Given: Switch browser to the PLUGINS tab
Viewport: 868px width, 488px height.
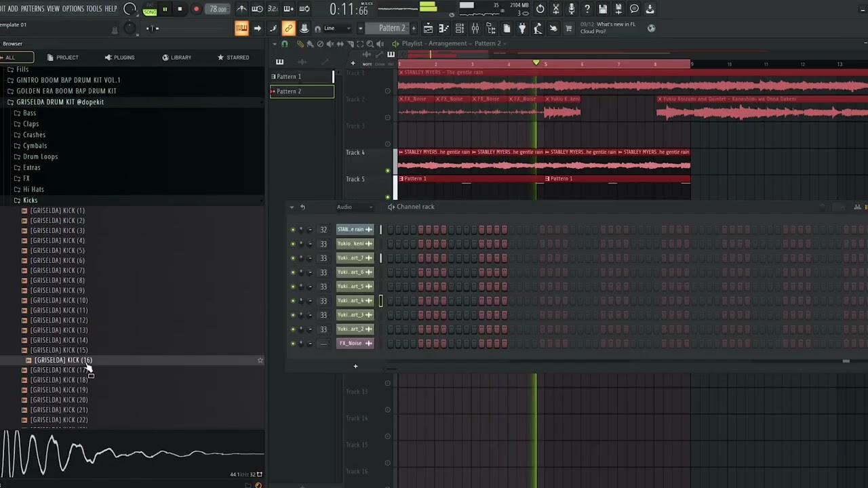Looking at the screenshot, I should click(119, 58).
